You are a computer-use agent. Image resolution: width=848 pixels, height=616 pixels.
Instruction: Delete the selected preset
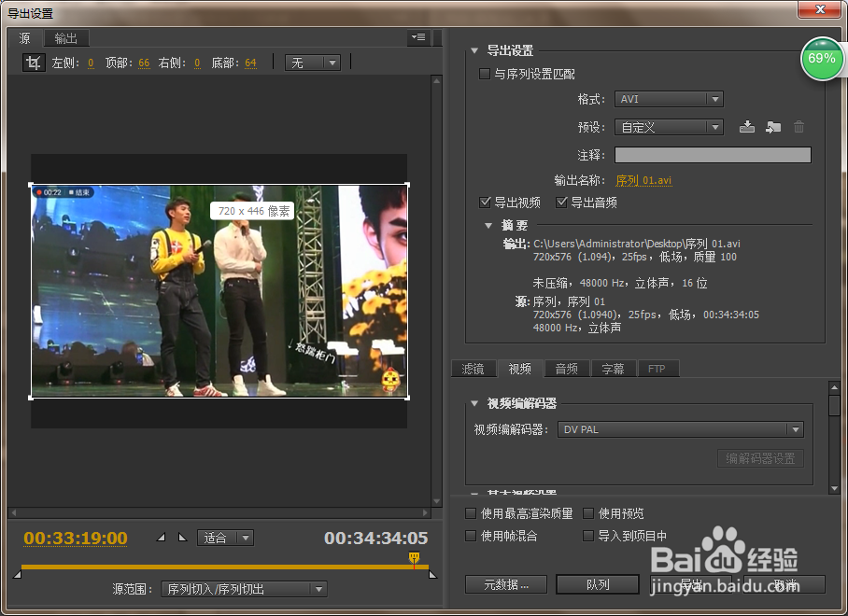click(799, 127)
